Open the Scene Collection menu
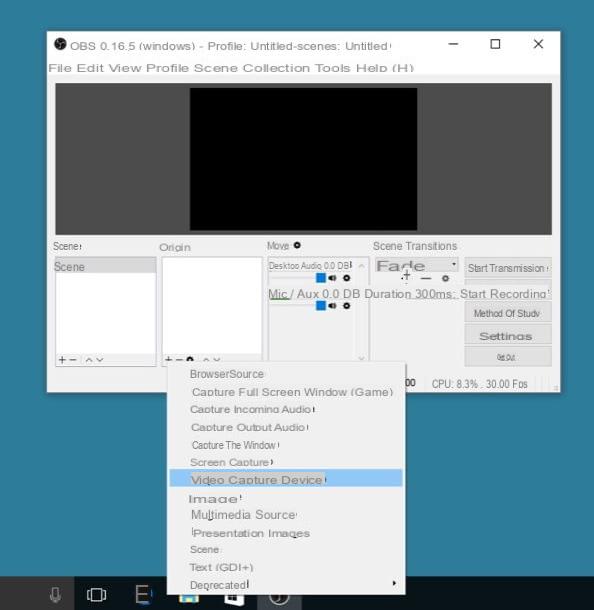The image size is (594, 610). click(252, 68)
